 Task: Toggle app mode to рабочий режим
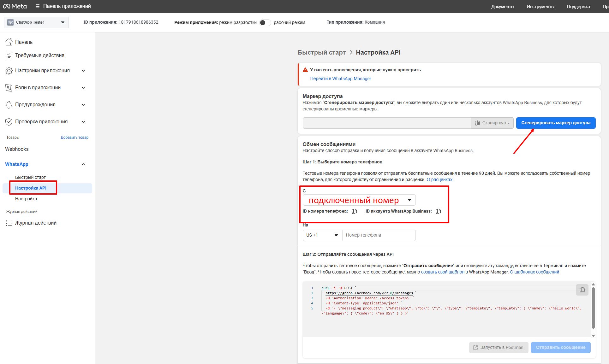(x=265, y=22)
